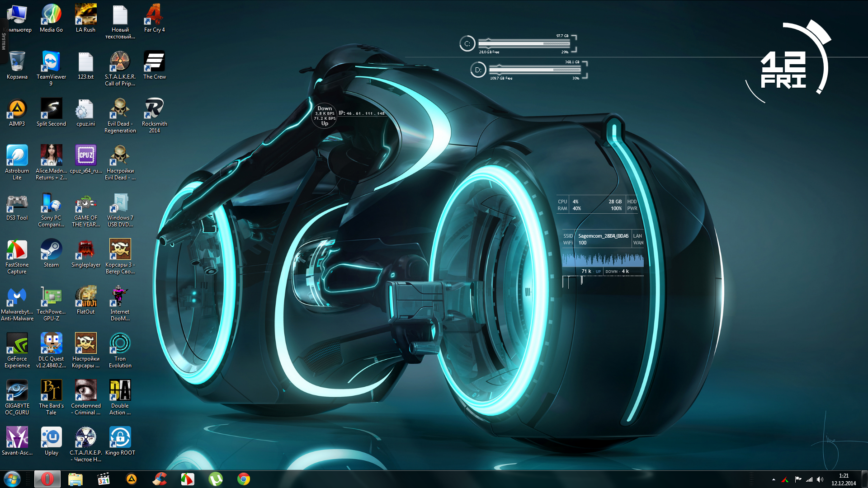The width and height of the screenshot is (868, 488).
Task: Launch Malwarebytes Anti-Malware
Action: coord(17,304)
